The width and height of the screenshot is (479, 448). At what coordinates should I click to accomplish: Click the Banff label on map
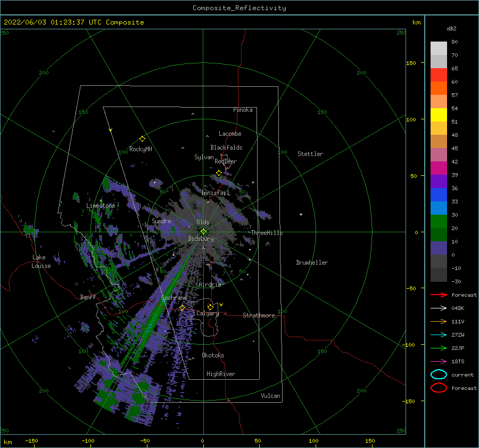88,297
